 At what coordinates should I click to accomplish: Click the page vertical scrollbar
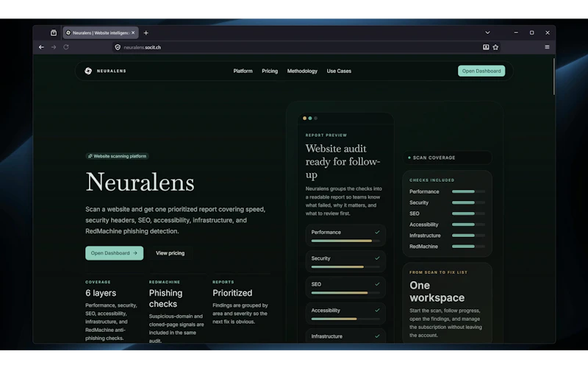click(554, 77)
